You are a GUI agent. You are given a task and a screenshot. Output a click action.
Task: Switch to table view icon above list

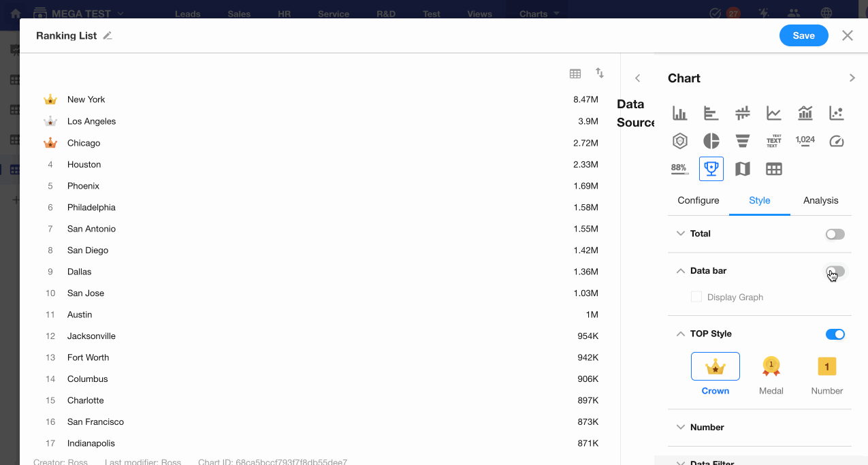(575, 74)
